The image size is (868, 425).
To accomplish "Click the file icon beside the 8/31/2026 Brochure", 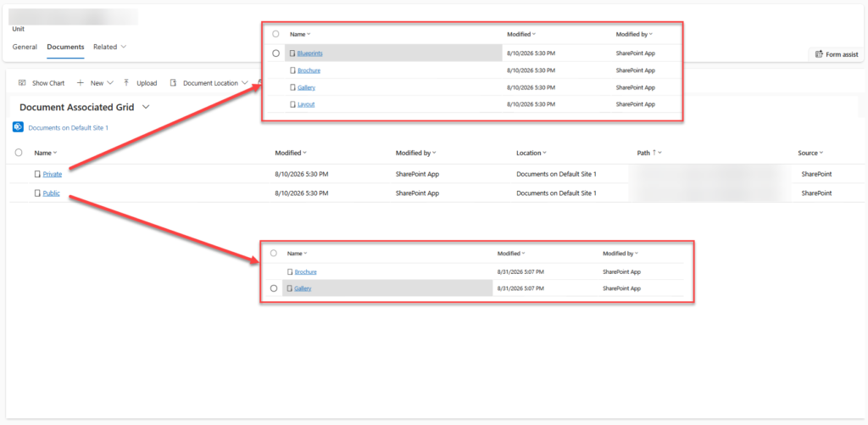I will 290,272.
